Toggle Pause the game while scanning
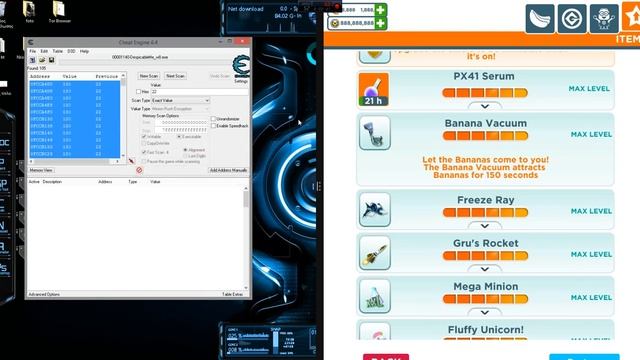The height and width of the screenshot is (360, 640). point(144,162)
